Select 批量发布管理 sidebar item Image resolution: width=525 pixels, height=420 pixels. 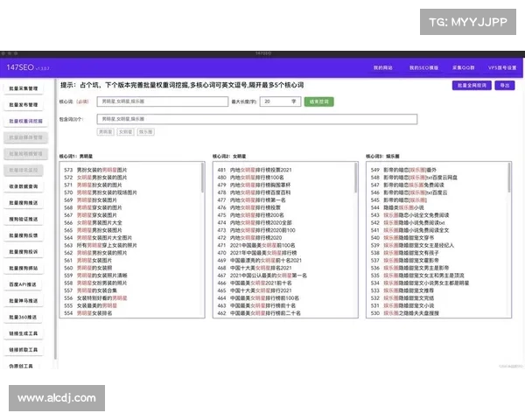[24, 104]
